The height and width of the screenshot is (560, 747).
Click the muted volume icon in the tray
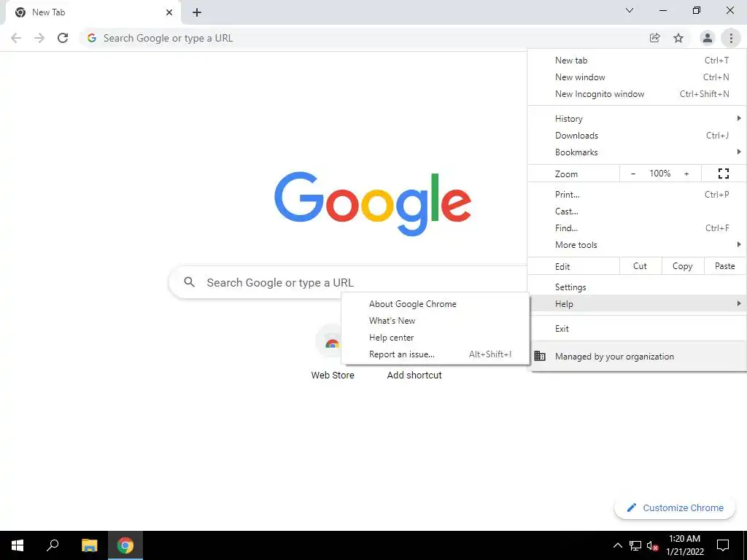pos(652,545)
